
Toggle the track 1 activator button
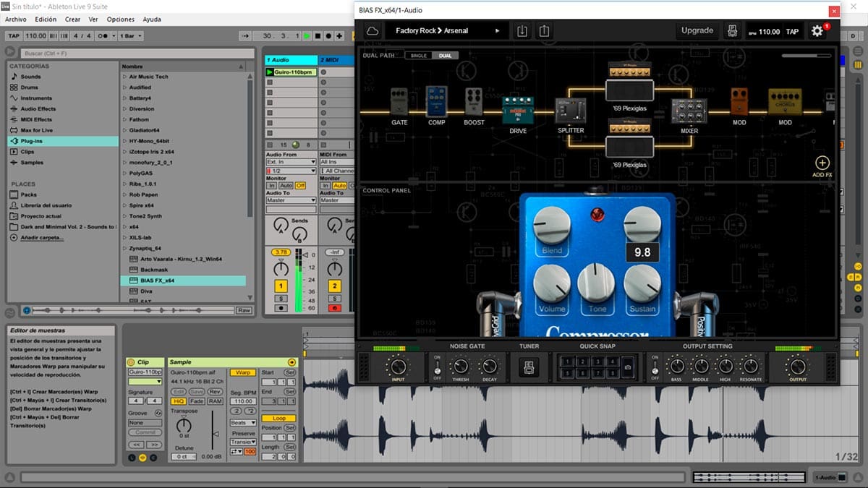[x=281, y=286]
